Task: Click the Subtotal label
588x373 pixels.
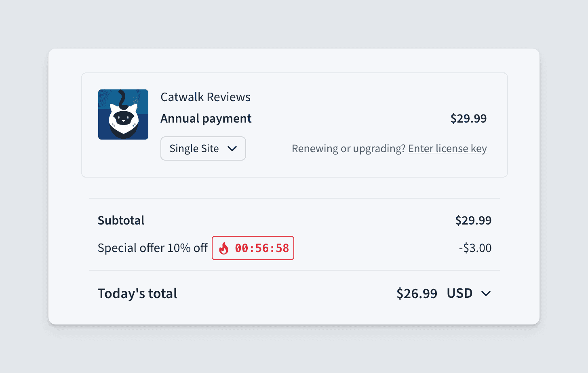Action: tap(121, 220)
